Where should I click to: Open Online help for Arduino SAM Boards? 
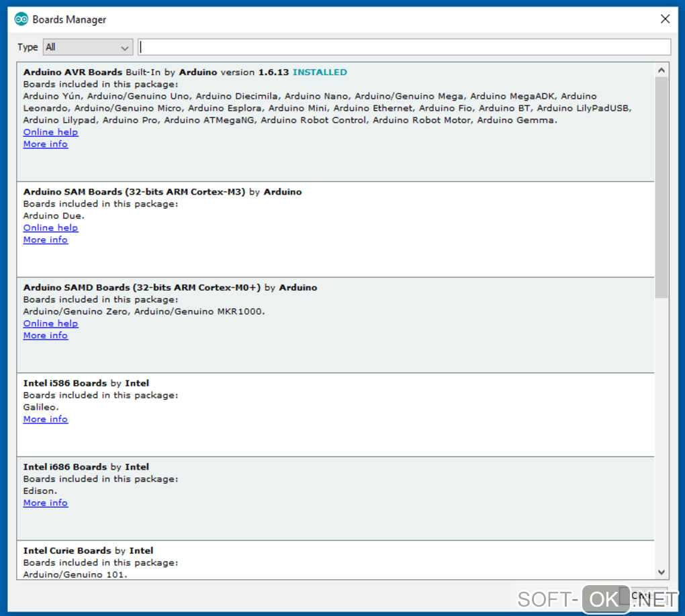click(x=50, y=227)
